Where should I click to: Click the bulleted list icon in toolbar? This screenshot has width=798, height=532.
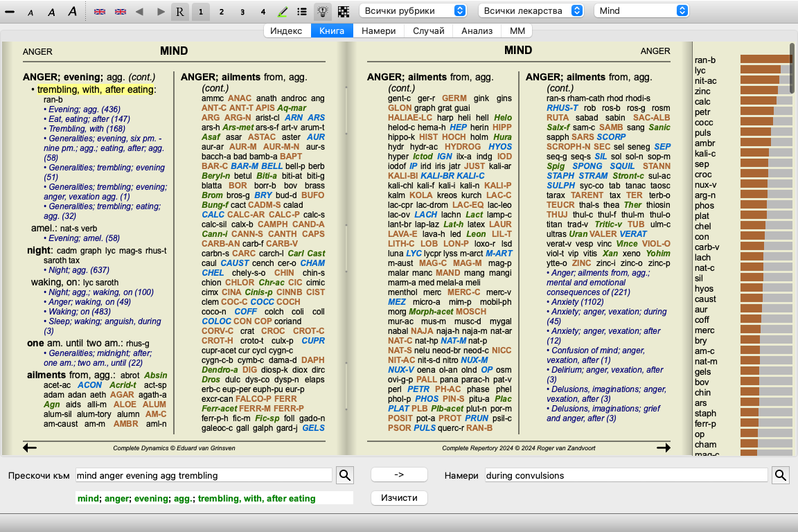(x=302, y=11)
